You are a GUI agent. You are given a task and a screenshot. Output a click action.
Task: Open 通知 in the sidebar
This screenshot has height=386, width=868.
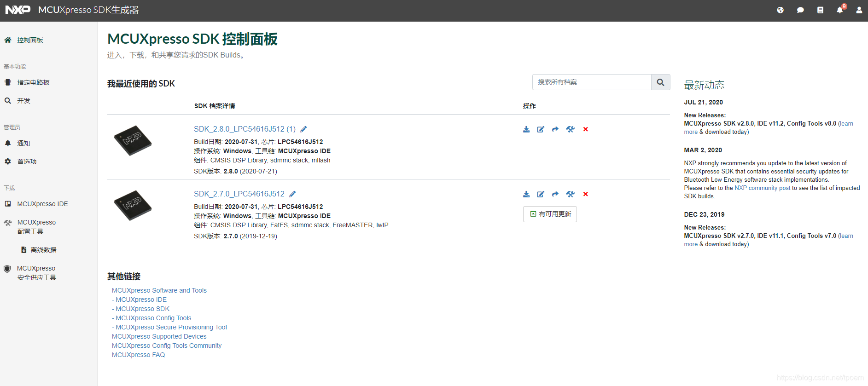(x=17, y=143)
